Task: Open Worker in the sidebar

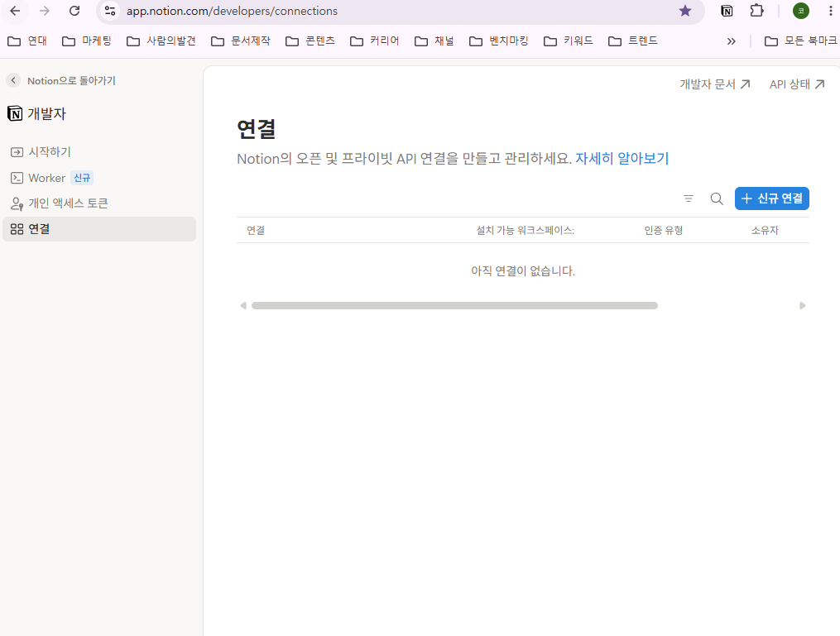Action: 99,178
